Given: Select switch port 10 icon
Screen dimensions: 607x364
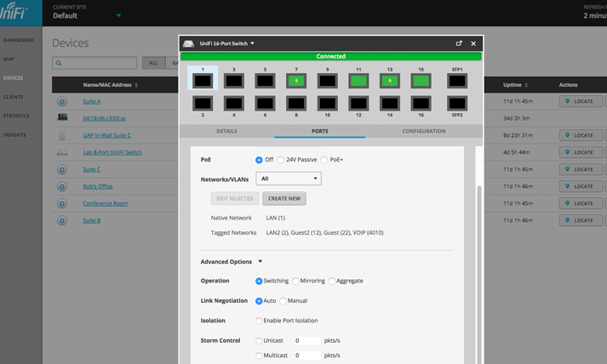Looking at the screenshot, I should pyautogui.click(x=328, y=103).
